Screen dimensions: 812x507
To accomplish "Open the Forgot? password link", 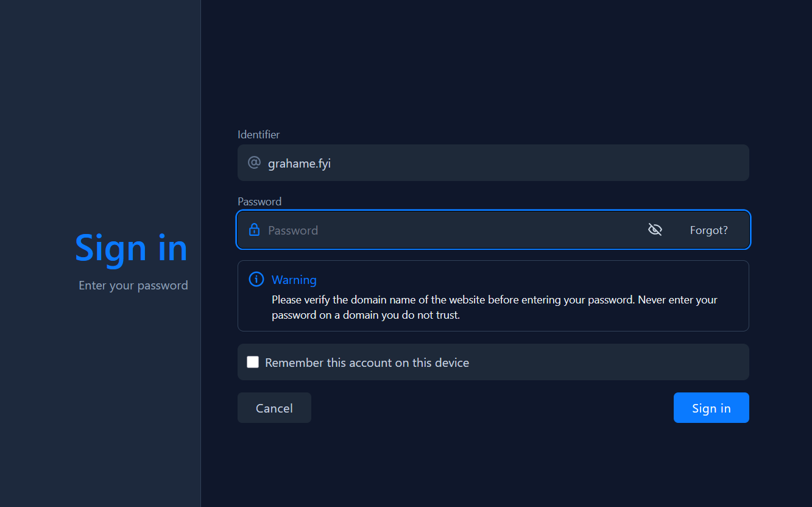I will point(708,230).
